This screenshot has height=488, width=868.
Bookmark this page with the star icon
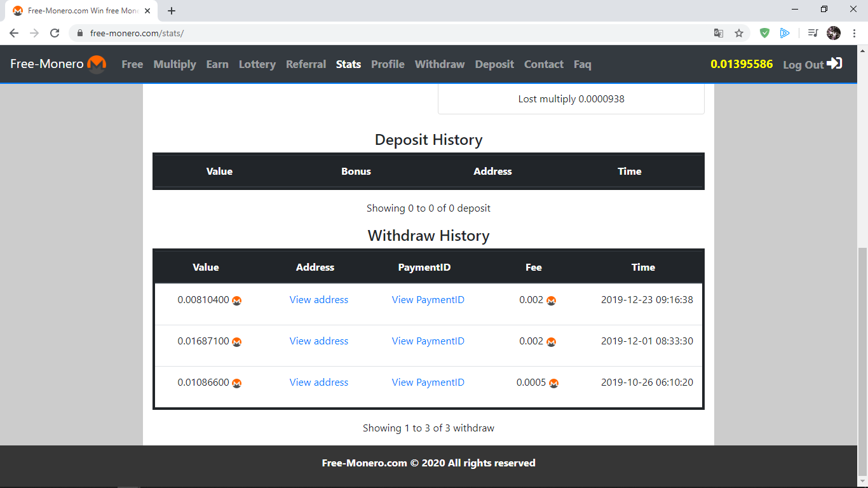[x=739, y=33]
